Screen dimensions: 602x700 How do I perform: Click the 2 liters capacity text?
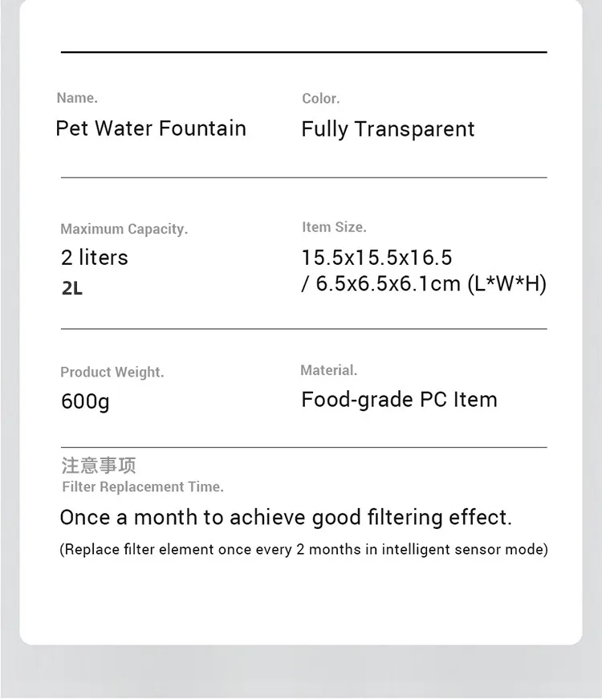point(95,258)
